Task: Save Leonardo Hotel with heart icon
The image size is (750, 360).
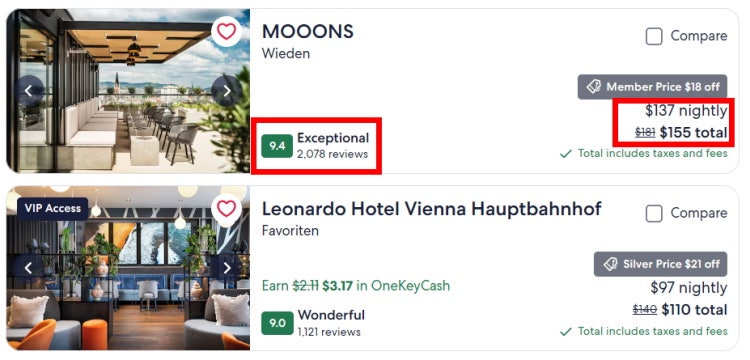Action: 226,208
